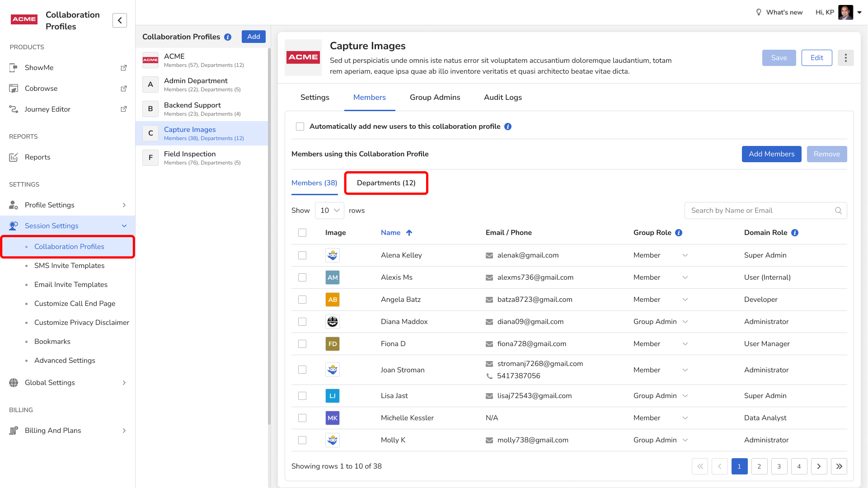The width and height of the screenshot is (868, 488).
Task: Click the Group Role info icon
Action: tap(679, 233)
